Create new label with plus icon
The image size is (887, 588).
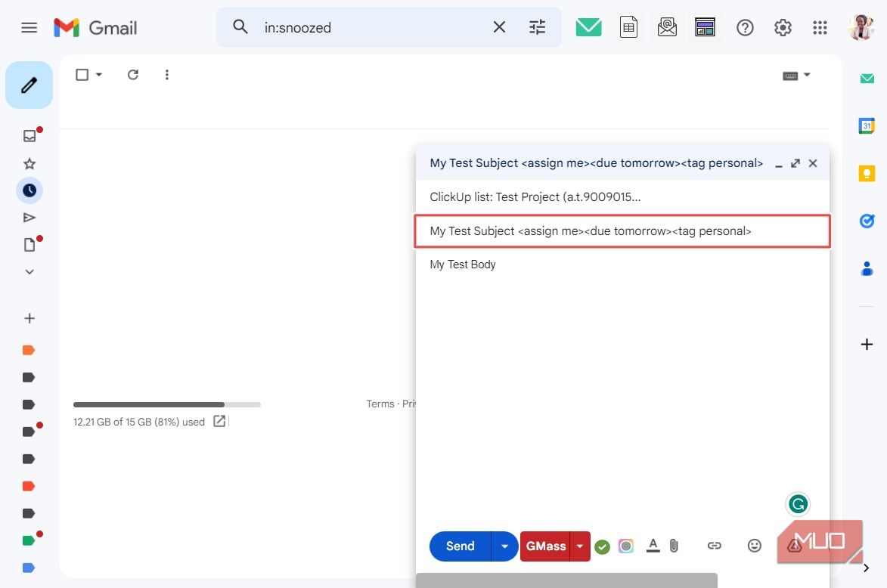coord(29,318)
